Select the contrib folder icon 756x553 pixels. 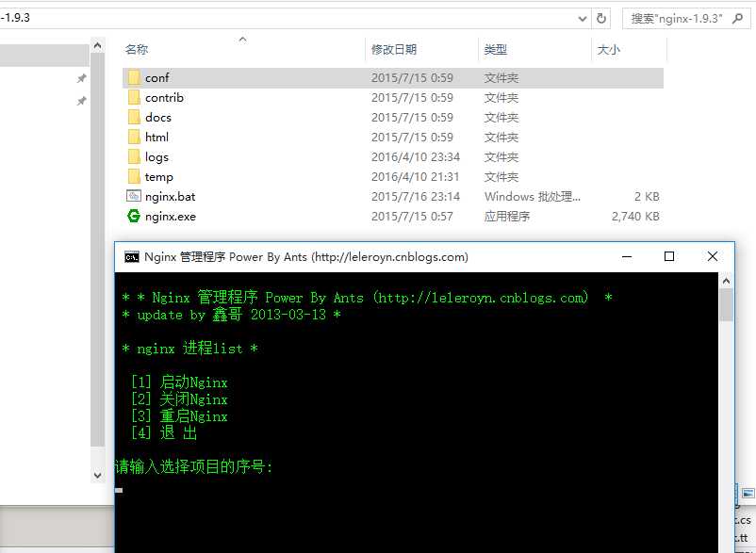click(135, 97)
